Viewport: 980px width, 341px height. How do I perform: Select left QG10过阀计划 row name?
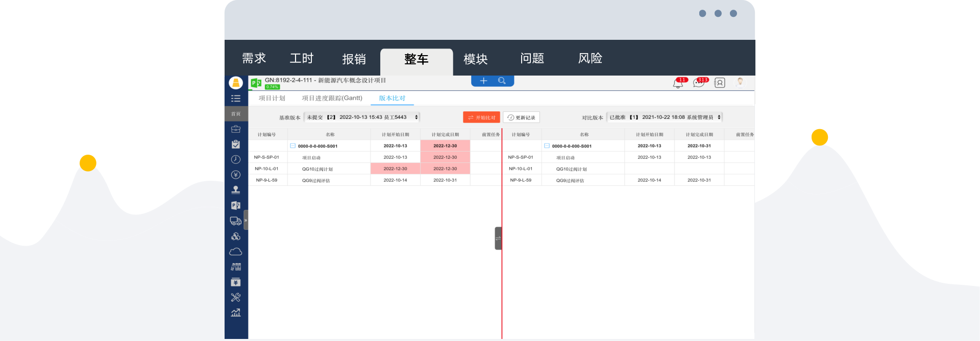point(317,169)
